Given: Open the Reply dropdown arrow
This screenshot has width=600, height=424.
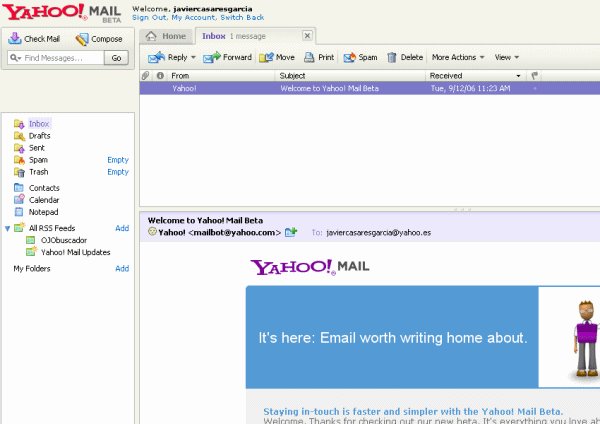Looking at the screenshot, I should coord(193,57).
